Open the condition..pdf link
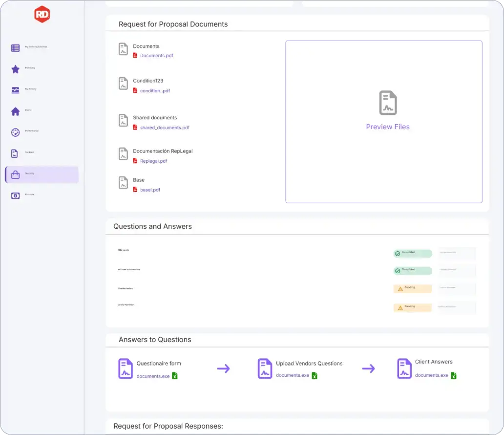504x435 pixels. click(155, 91)
